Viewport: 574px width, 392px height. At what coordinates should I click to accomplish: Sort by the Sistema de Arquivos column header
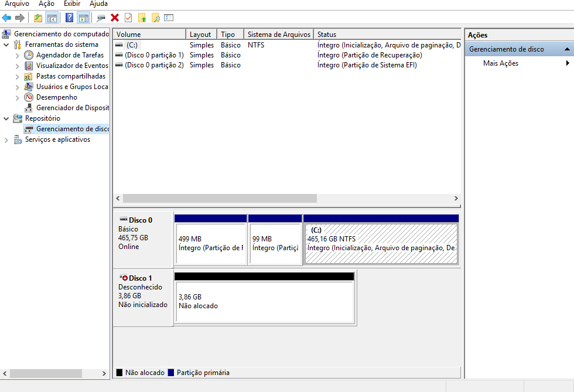tap(279, 34)
